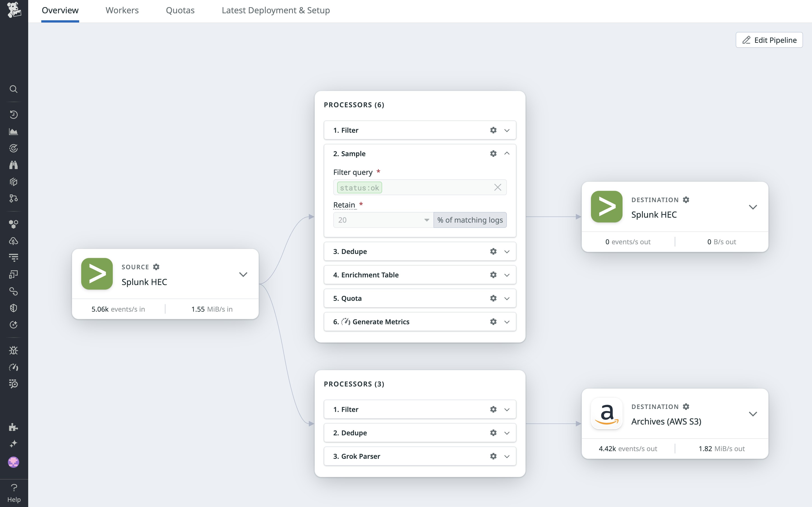Collapse the Sample processor section
812x507 pixels.
click(x=507, y=153)
